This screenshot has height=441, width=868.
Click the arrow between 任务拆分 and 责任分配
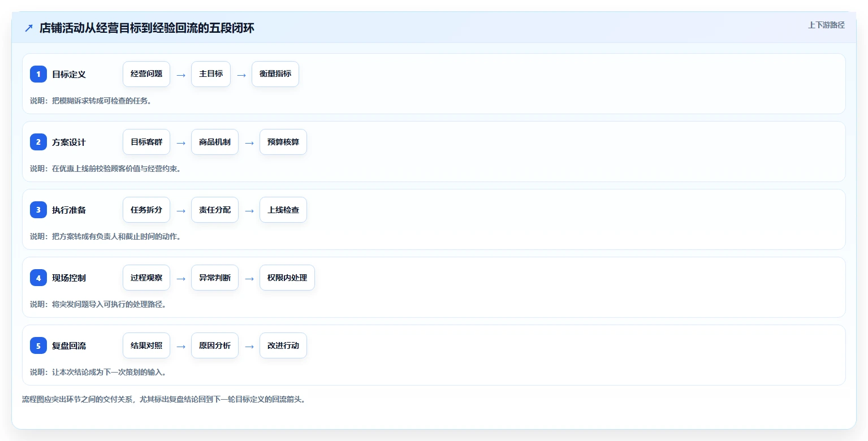181,210
